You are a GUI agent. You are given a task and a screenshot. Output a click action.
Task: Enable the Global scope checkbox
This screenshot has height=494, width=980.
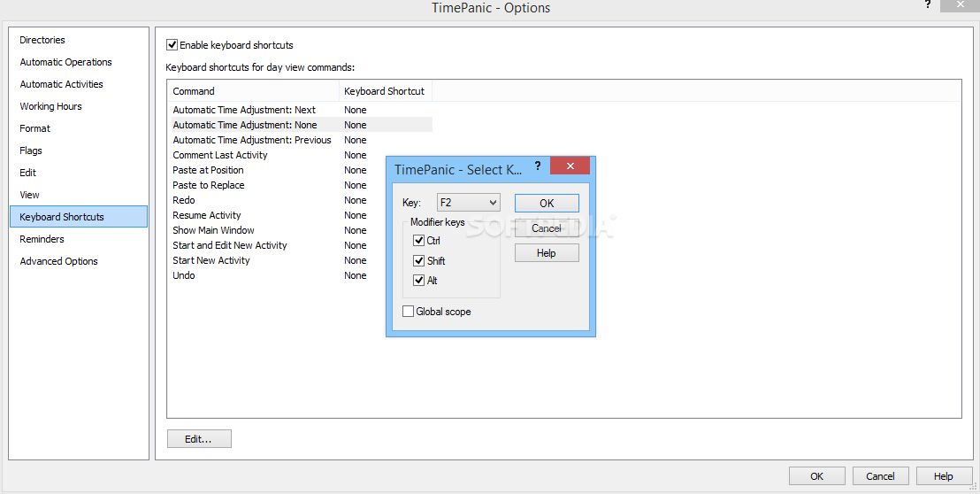click(408, 312)
